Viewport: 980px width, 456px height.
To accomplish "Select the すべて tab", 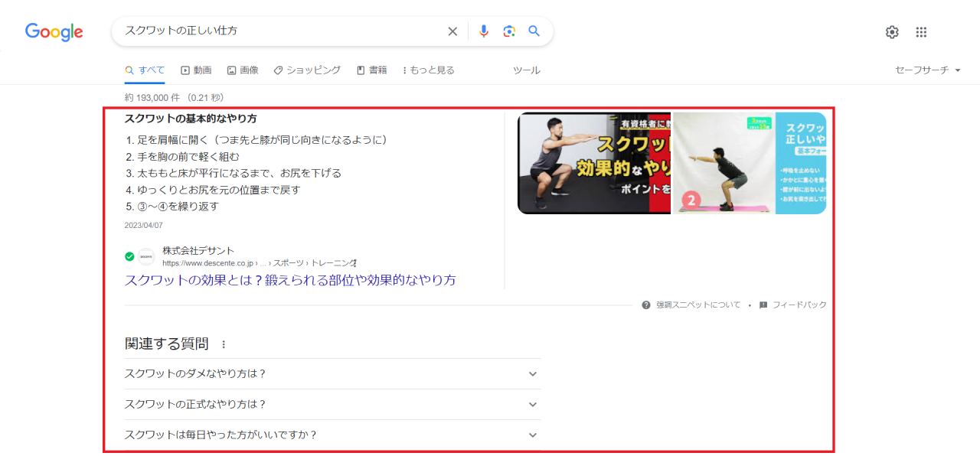I will [145, 70].
